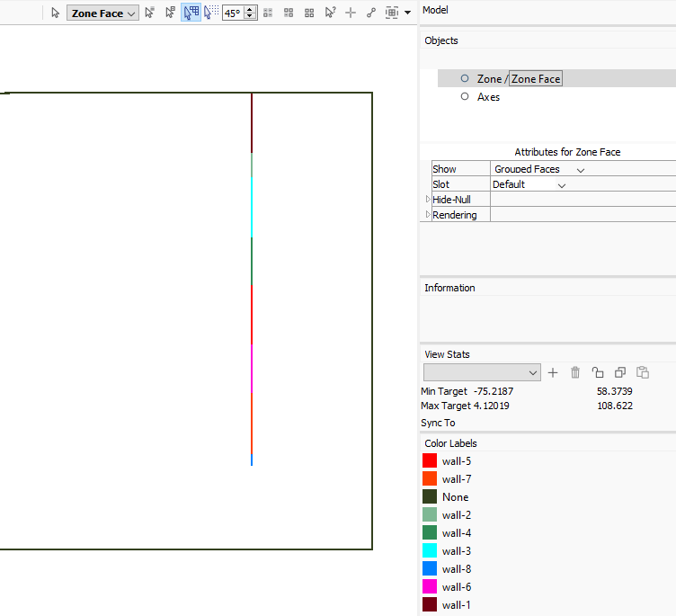Increase the 45° angle stepper value
This screenshot has height=616, width=676.
click(x=250, y=10)
